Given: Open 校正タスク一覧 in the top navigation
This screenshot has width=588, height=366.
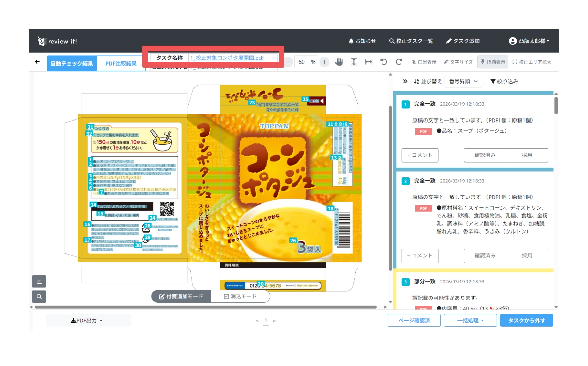Looking at the screenshot, I should 411,41.
